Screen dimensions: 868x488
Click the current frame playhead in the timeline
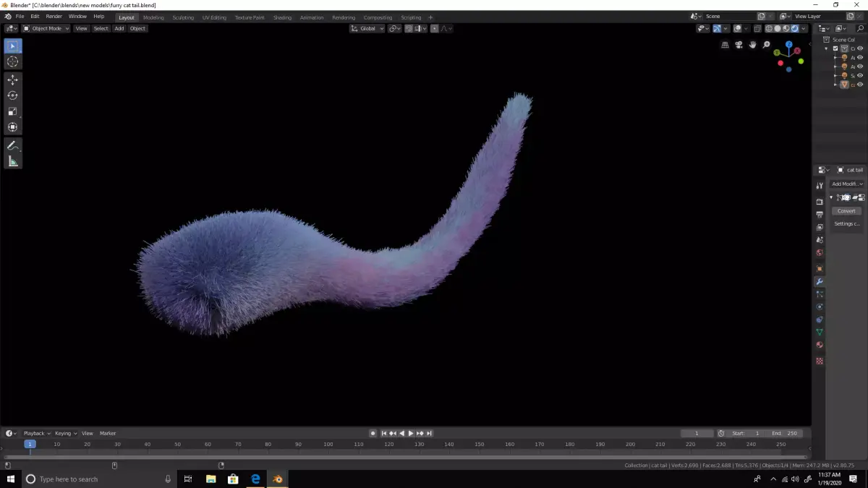pyautogui.click(x=30, y=444)
